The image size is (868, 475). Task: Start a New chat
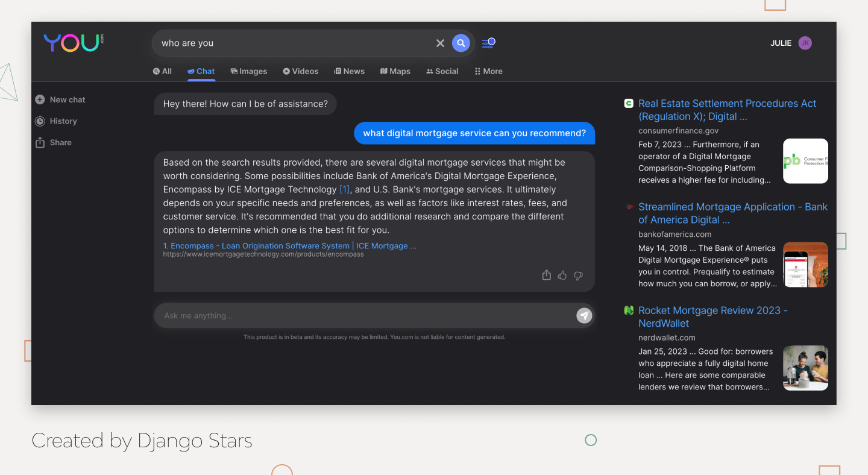pos(60,99)
